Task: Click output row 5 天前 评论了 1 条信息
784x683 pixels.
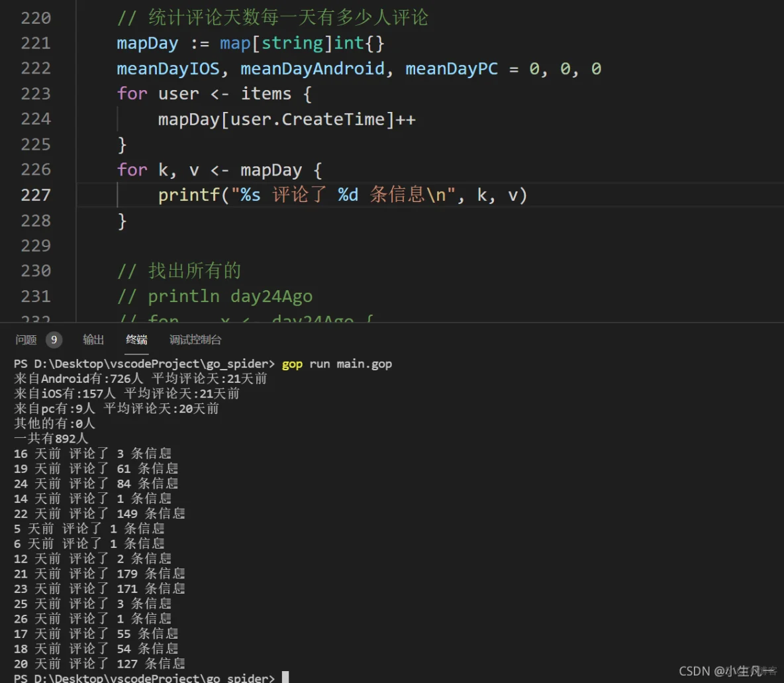Action: (89, 529)
